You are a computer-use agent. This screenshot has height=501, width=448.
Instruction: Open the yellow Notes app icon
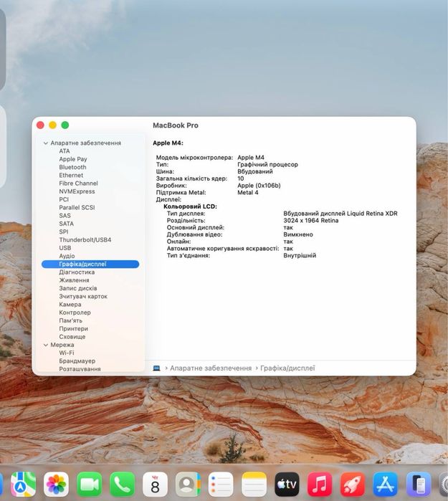(254, 484)
